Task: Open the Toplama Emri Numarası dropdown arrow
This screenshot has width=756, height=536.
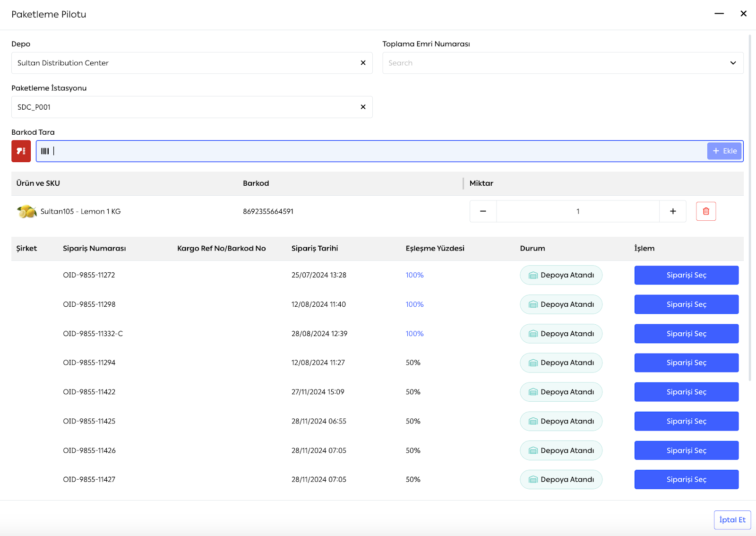Action: point(733,63)
